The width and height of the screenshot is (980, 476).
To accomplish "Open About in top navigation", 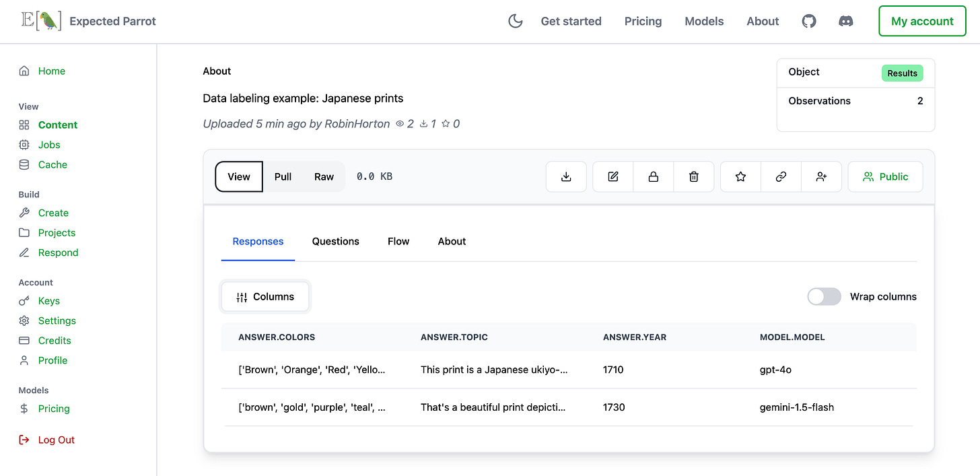I will [763, 21].
